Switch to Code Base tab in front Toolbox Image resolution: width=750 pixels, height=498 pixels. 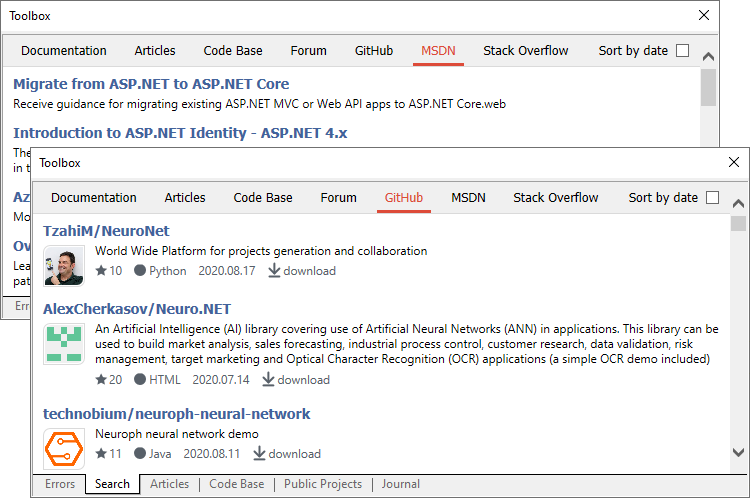(x=263, y=198)
